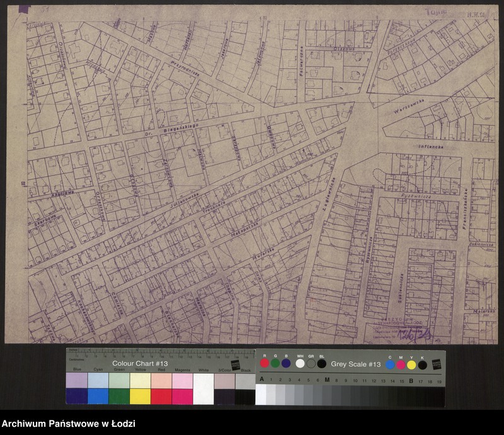Click the logo on the Grey Scale card
Viewport: 504px width, 435px height.
436,364
